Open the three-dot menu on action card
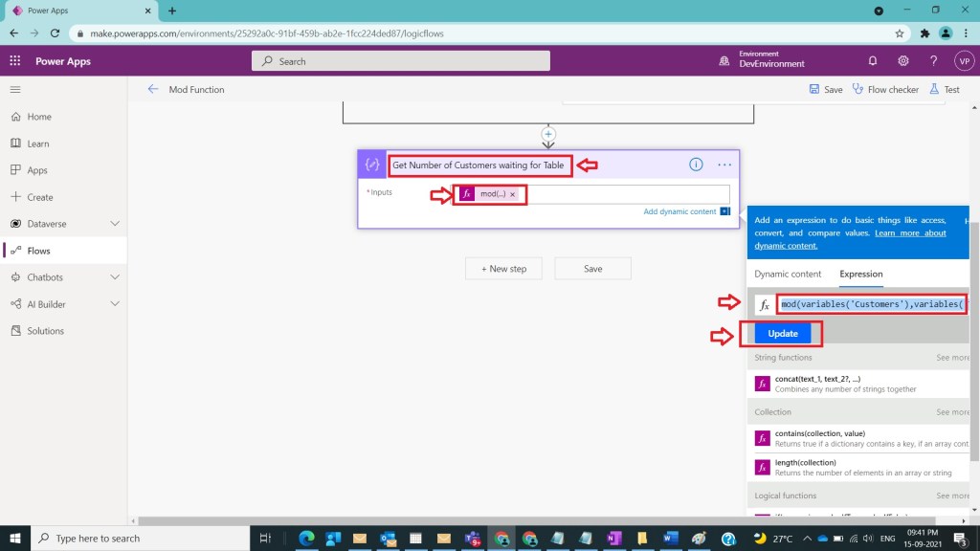Screen dimensions: 980x551 coord(724,165)
